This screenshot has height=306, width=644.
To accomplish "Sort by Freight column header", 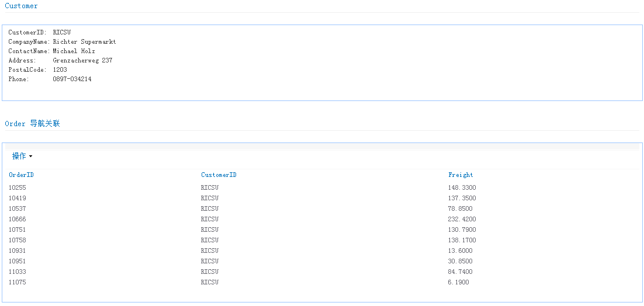I will 461,175.
